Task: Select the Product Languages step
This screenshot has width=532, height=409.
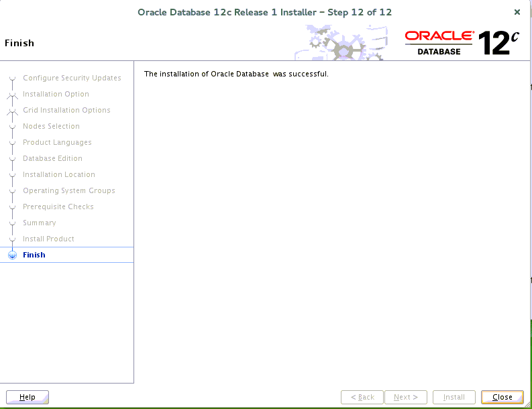Action: pos(57,142)
